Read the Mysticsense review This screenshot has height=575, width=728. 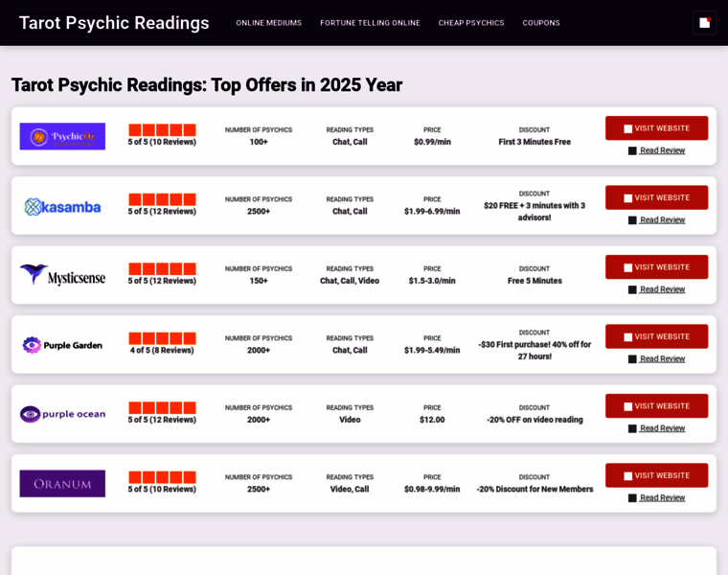656,289
